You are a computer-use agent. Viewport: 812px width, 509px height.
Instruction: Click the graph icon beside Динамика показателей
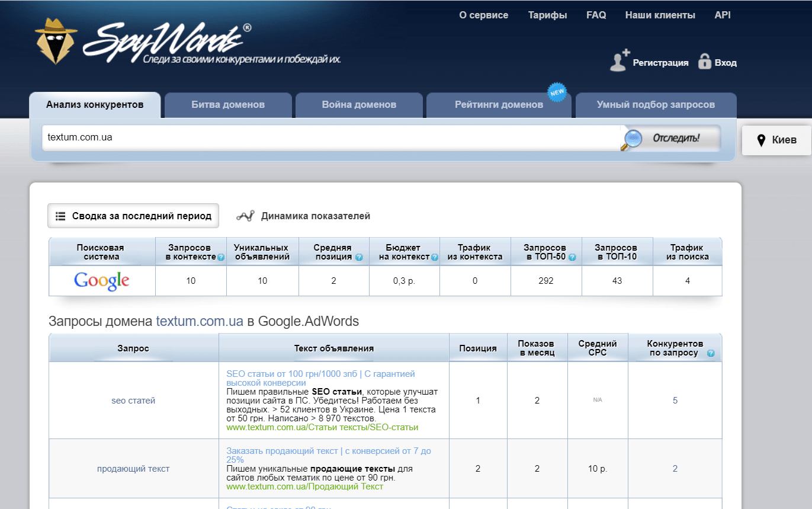pos(245,216)
